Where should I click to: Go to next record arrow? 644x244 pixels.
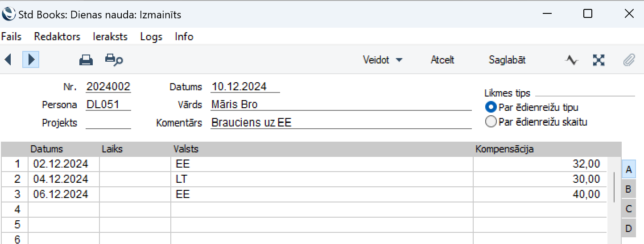coord(31,59)
